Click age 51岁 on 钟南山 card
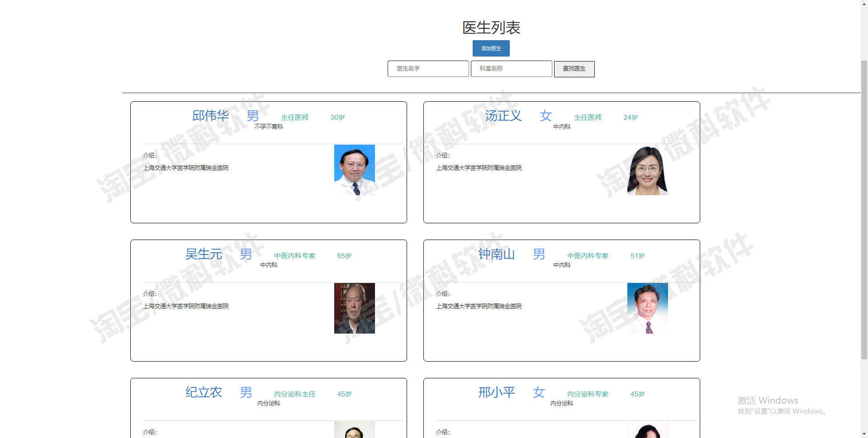 (637, 256)
